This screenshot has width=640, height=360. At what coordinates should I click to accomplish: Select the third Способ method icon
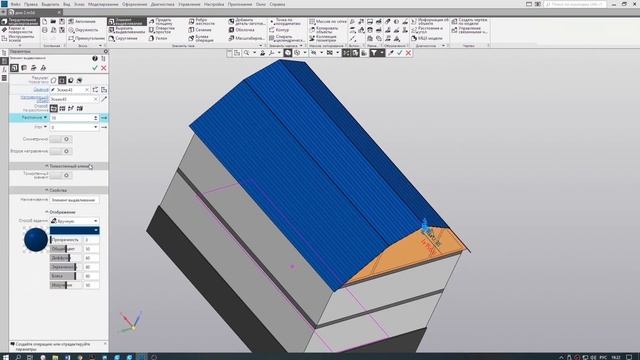coord(71,109)
